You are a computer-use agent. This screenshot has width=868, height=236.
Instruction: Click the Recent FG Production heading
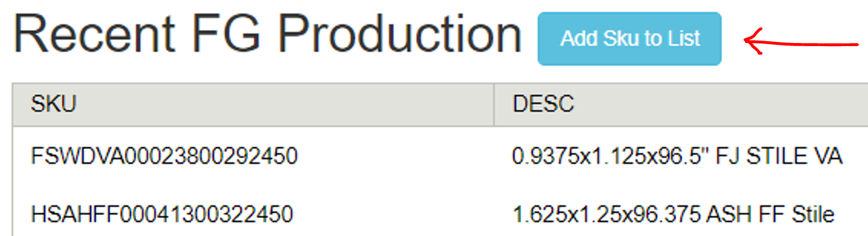click(x=267, y=34)
